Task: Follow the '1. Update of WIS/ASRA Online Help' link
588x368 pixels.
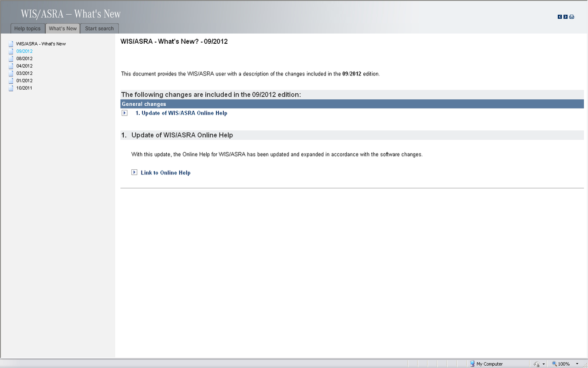Action: pyautogui.click(x=181, y=113)
